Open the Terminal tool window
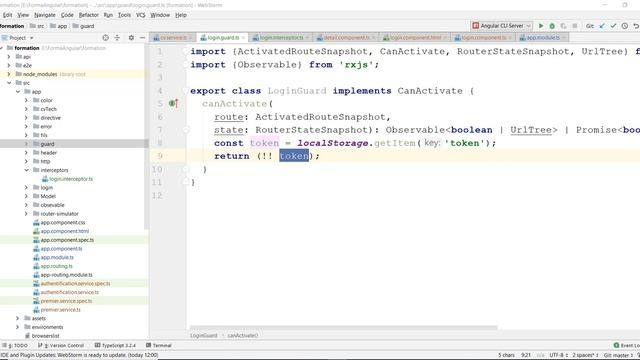 pos(159,345)
